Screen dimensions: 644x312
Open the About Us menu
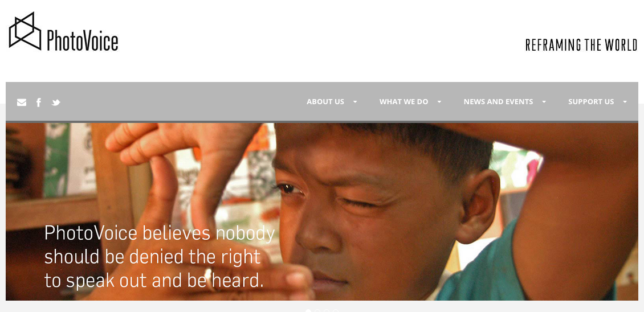[325, 102]
